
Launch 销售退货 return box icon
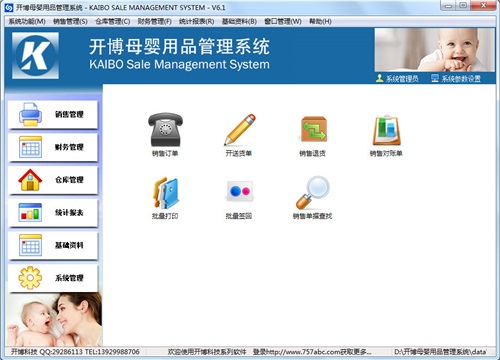click(313, 129)
